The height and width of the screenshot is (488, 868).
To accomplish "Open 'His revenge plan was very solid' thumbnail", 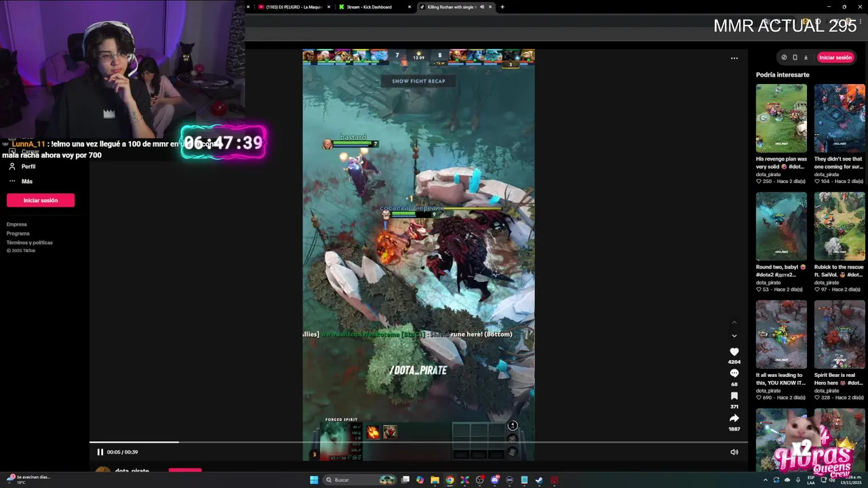I will coord(781,118).
